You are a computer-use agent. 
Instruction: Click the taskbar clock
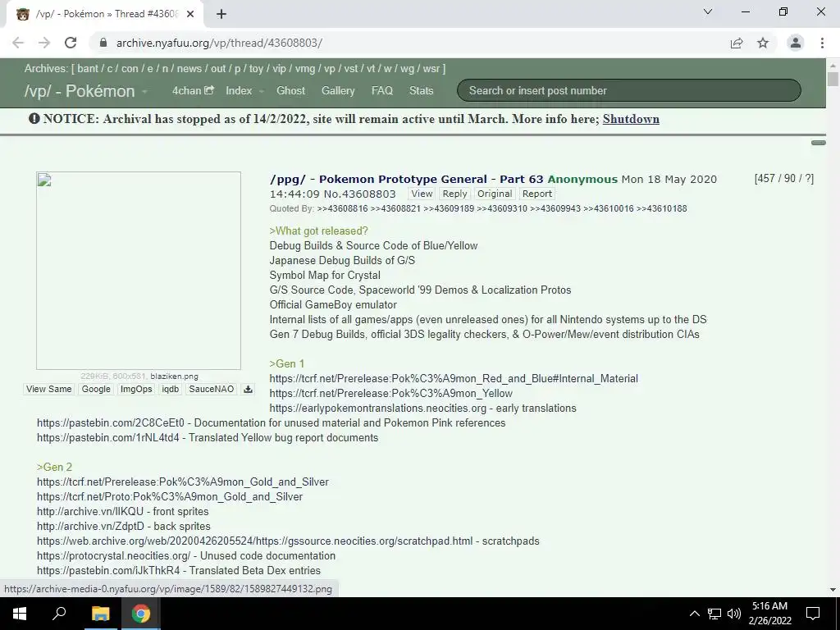point(769,614)
